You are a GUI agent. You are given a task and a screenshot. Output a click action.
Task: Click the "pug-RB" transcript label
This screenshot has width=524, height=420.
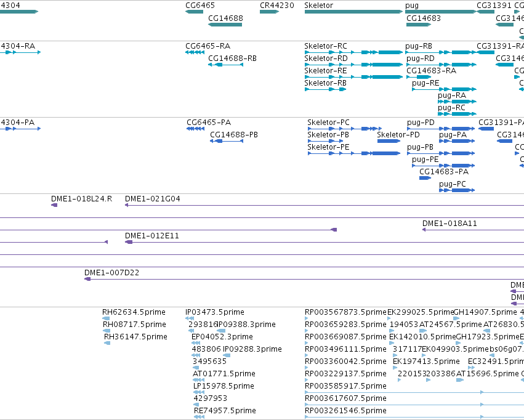419,46
